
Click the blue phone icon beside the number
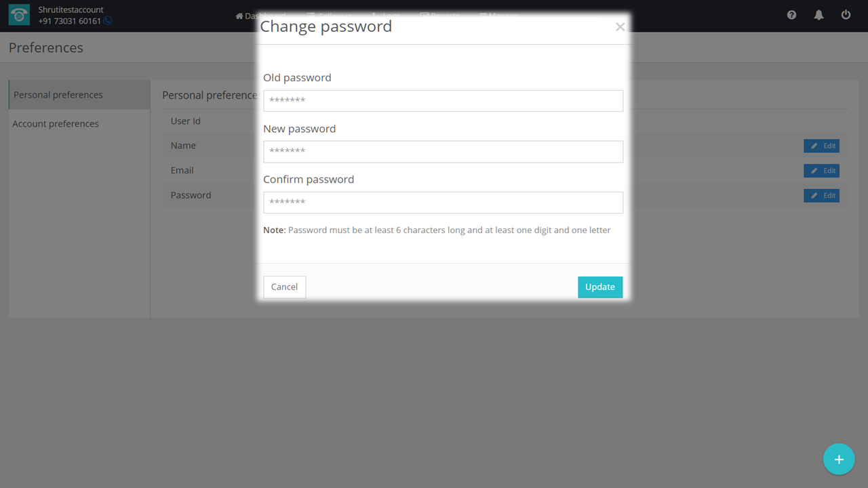pos(108,21)
